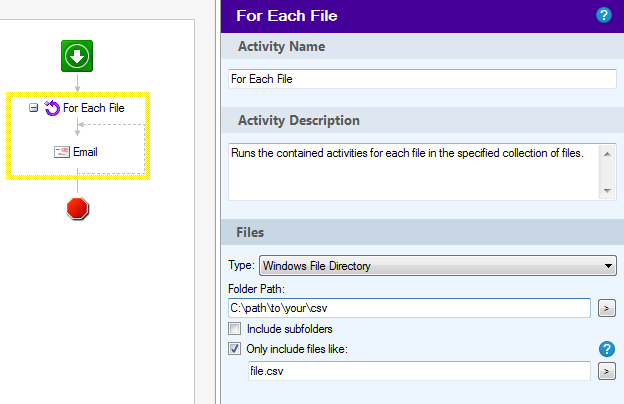
Task: Click token button next to file.csv field
Action: coord(606,371)
